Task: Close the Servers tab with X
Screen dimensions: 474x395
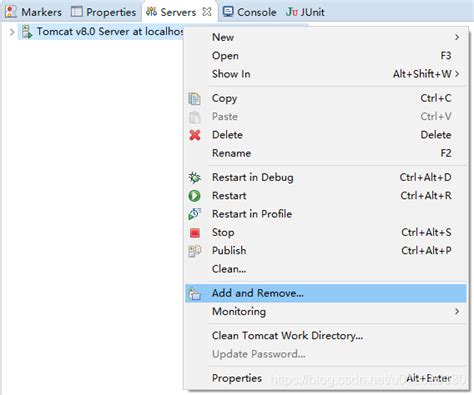Action: pos(207,12)
